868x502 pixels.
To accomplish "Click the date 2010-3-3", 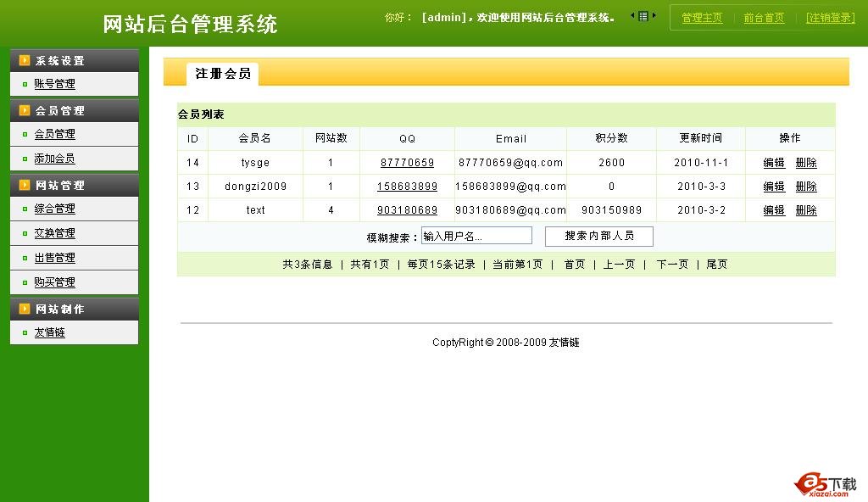I will [701, 187].
